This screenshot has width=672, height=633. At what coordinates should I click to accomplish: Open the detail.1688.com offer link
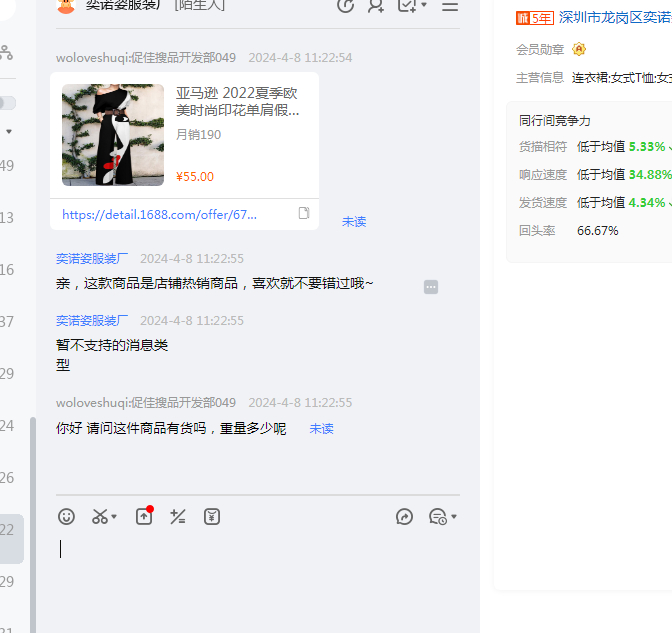(159, 214)
